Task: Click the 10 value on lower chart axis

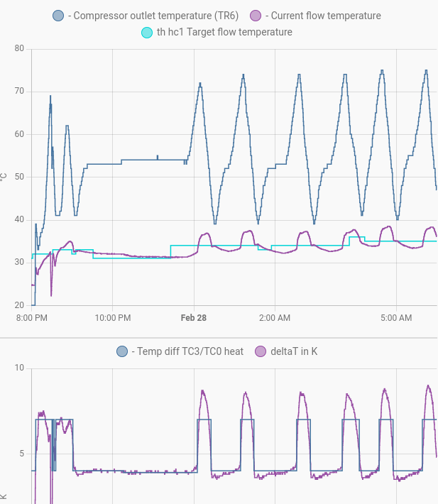Action: tap(19, 368)
